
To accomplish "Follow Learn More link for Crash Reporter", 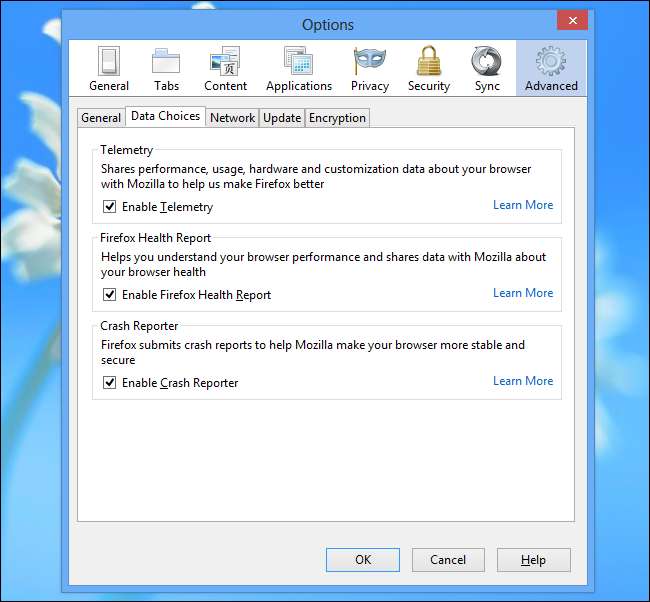I will click(522, 381).
